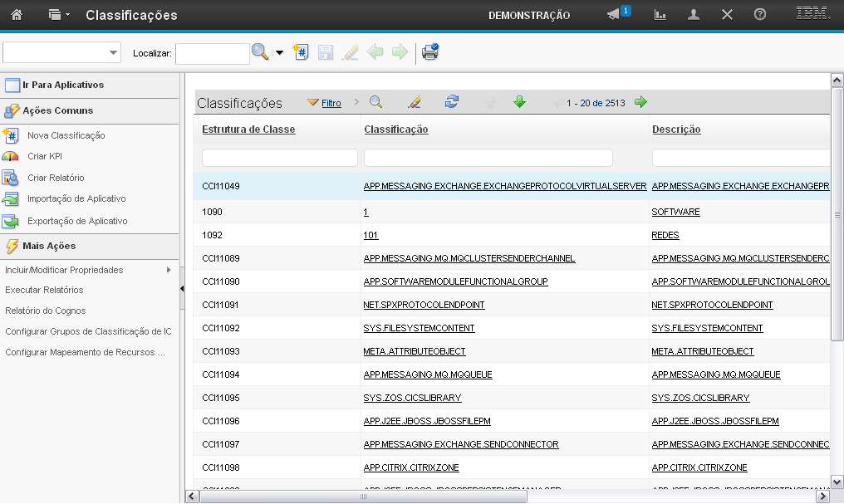Open the reports bar chart icon
Screen dimensions: 844x504
point(660,15)
